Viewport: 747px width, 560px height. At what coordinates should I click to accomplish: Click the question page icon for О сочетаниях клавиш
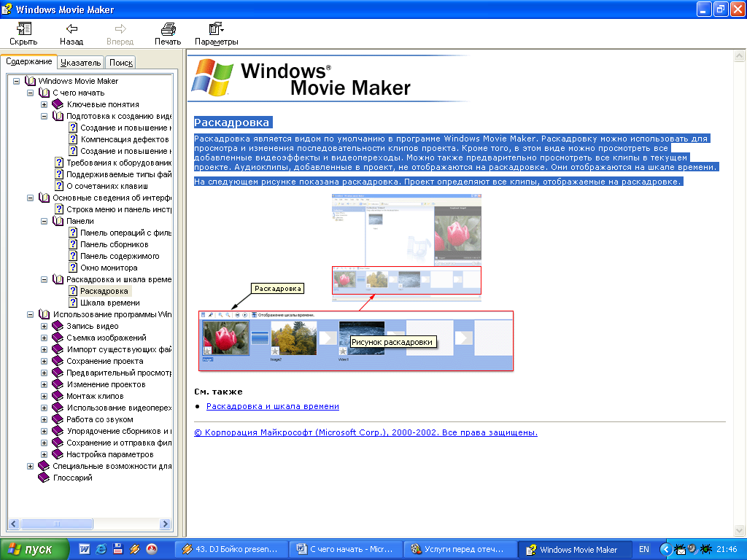click(x=59, y=186)
